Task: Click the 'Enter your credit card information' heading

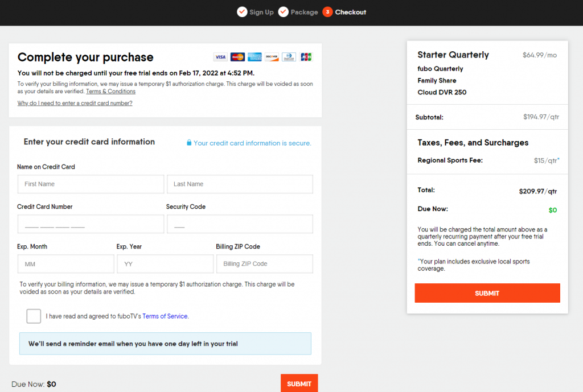Action: tap(89, 142)
